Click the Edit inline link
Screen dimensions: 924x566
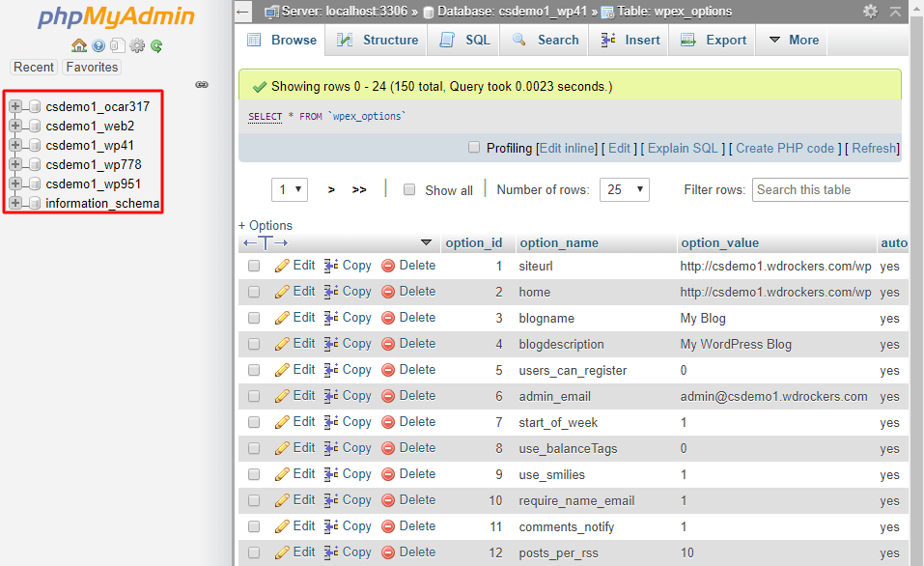click(x=568, y=148)
